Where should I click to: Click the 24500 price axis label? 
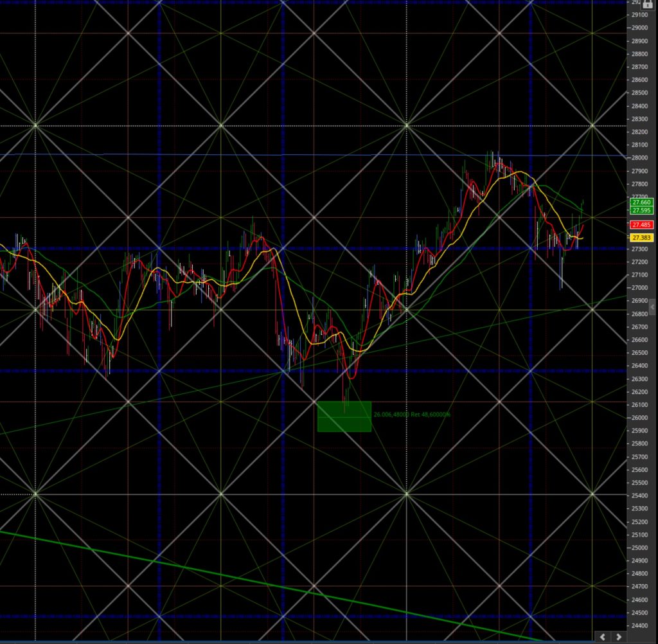tap(639, 613)
